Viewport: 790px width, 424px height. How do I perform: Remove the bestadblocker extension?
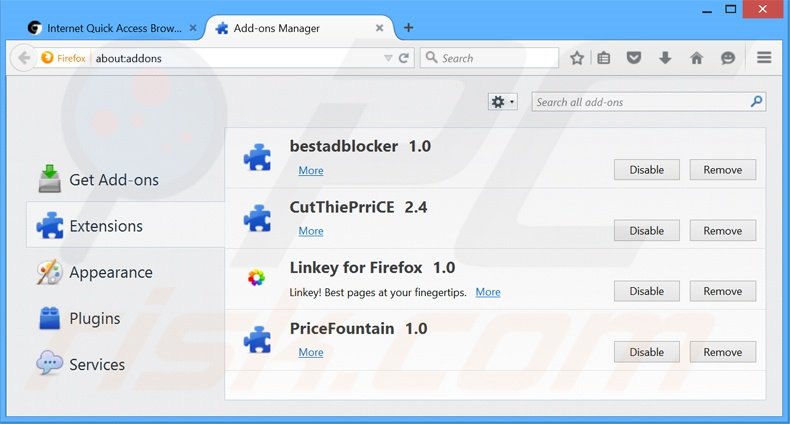coord(722,170)
